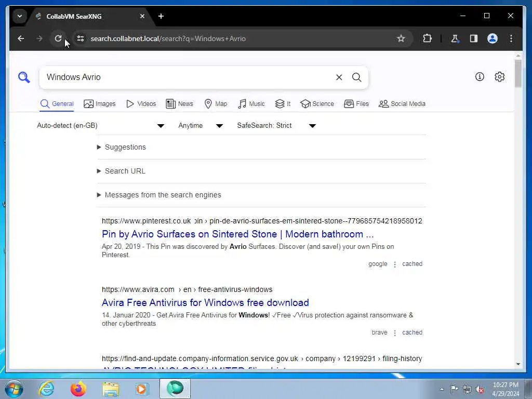The image size is (532, 399).
Task: Click the brave engine label
Action: click(379, 332)
